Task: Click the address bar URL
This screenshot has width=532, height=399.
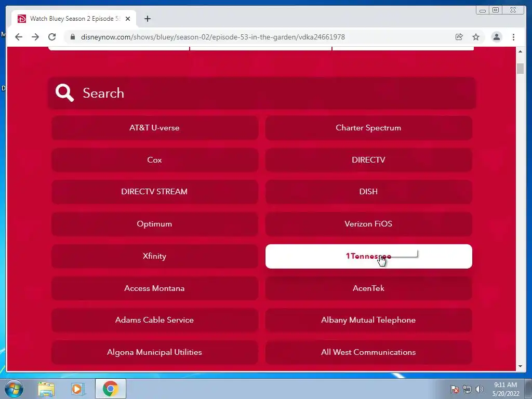Action: coord(212,37)
